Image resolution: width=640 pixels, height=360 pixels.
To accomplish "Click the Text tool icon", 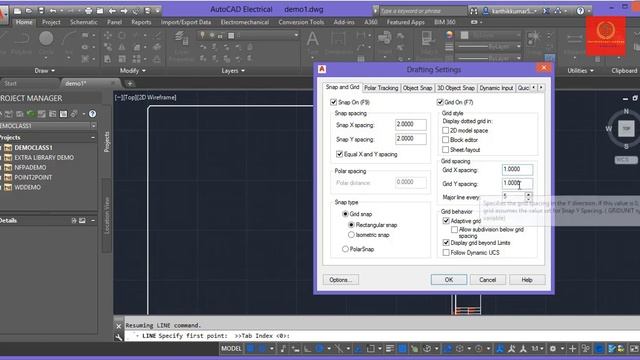I will [312, 39].
